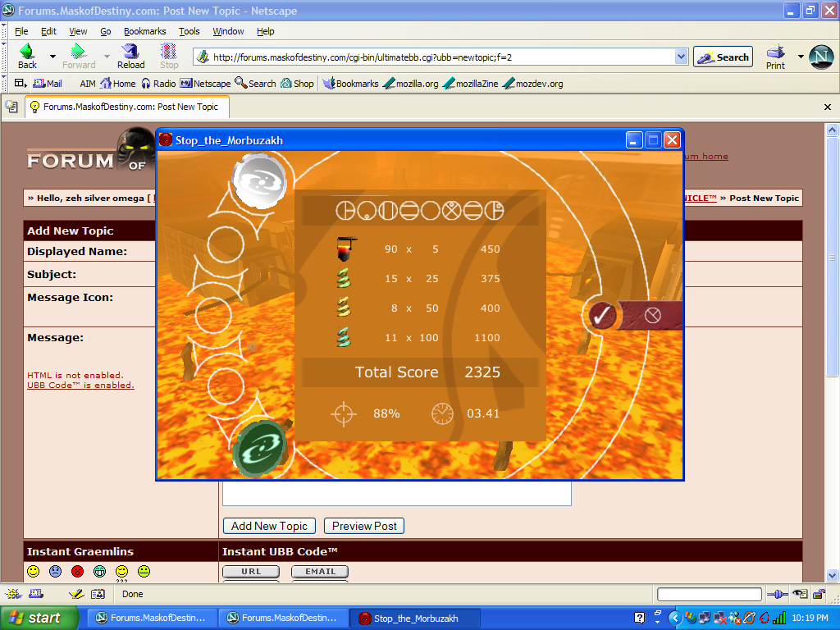Switch to Stop_the_Morbuzakh taskbar button

click(x=414, y=619)
